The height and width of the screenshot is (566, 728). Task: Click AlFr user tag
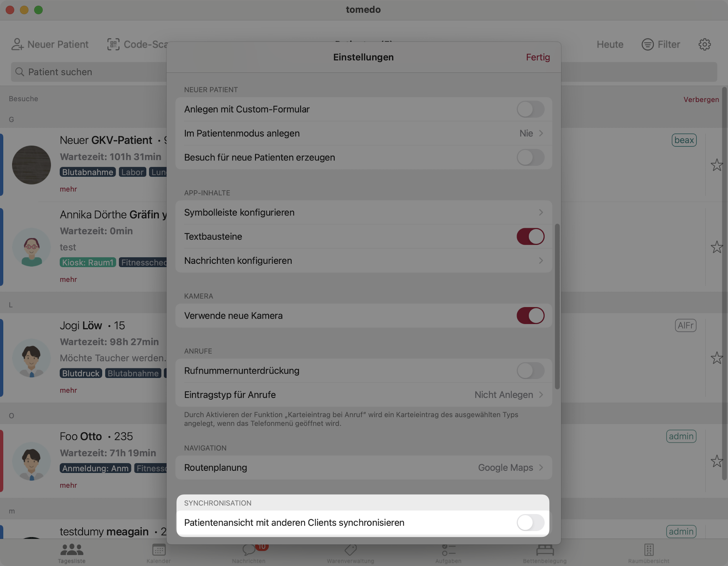(x=685, y=325)
